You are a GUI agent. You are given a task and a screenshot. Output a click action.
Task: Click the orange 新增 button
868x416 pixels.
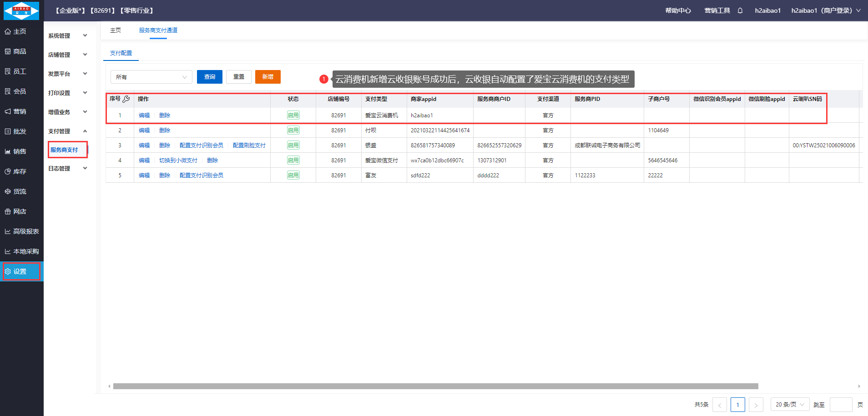[267, 77]
